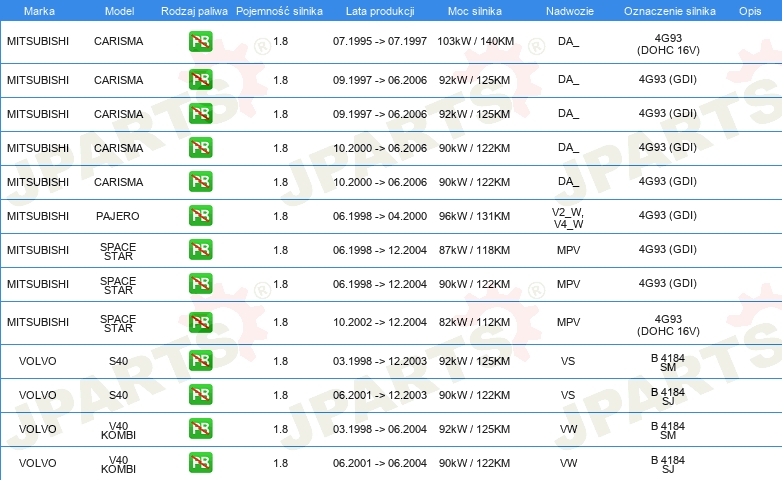Click fuel icon in V40 KOMBI 125KM row
Screen dimensions: 782x480
pos(200,429)
